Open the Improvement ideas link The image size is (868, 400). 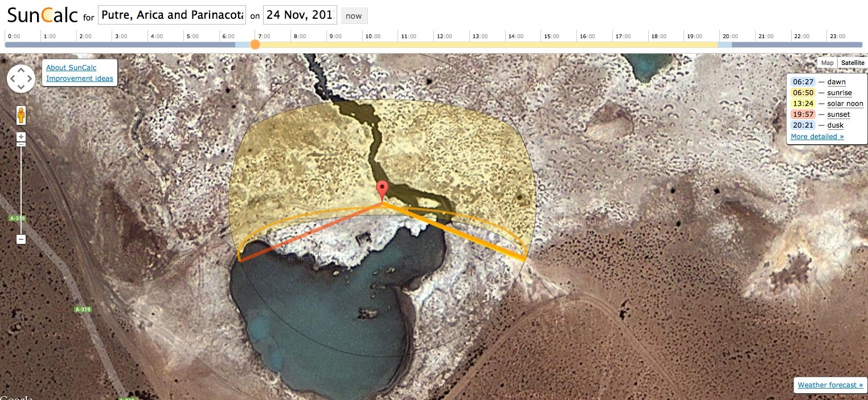tap(80, 79)
